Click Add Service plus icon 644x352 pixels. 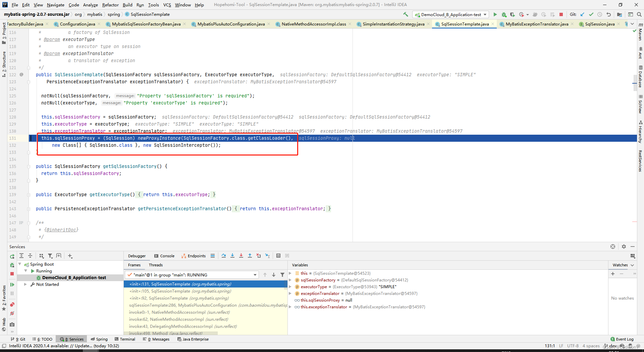pos(70,256)
